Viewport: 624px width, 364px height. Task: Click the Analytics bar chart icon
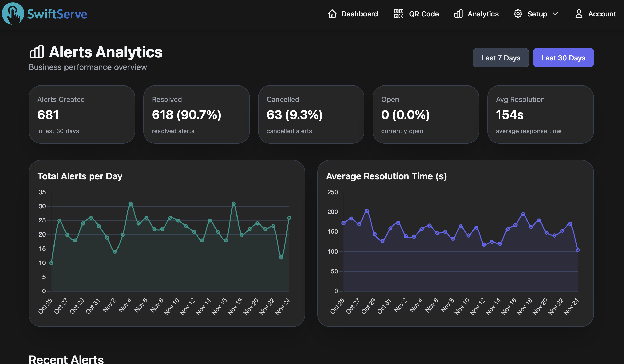pyautogui.click(x=458, y=14)
